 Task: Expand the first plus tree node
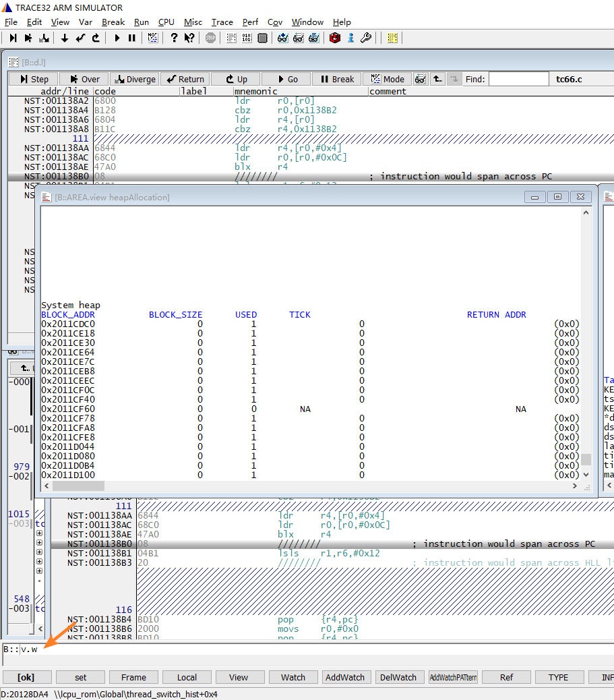pyautogui.click(x=39, y=533)
